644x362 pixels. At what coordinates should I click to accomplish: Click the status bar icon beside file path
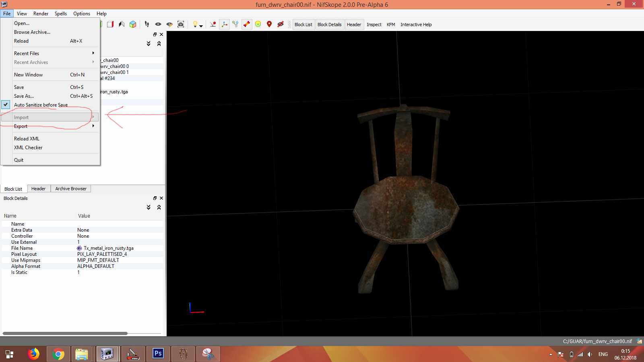(639, 341)
